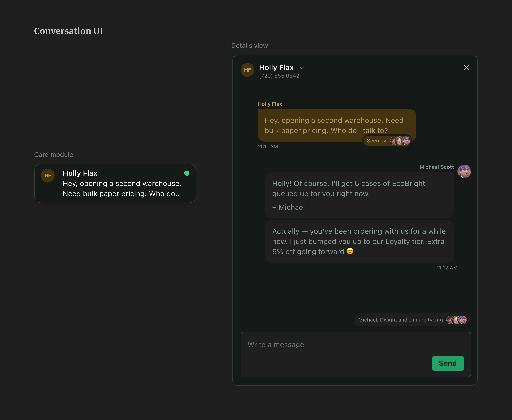Click Holly Flax name in details header
The image size is (512, 420).
pos(276,67)
